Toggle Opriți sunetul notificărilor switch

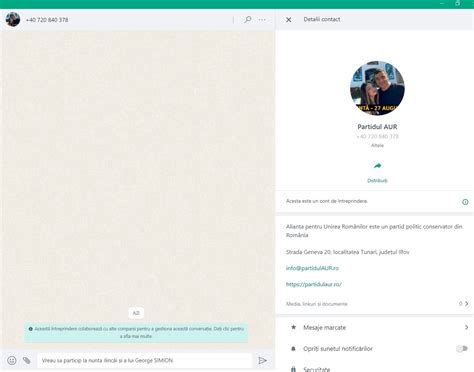tap(462, 349)
